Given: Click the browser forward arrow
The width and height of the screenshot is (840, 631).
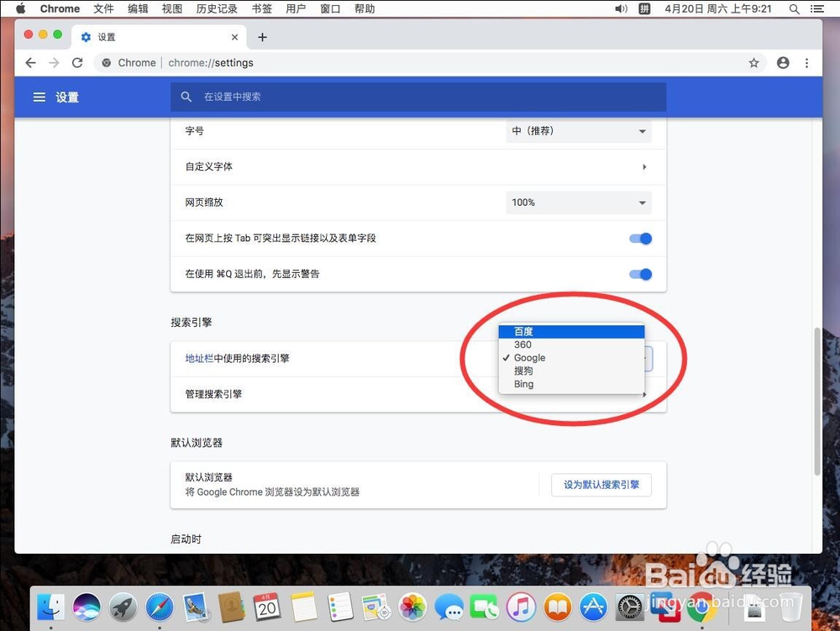Looking at the screenshot, I should point(54,63).
